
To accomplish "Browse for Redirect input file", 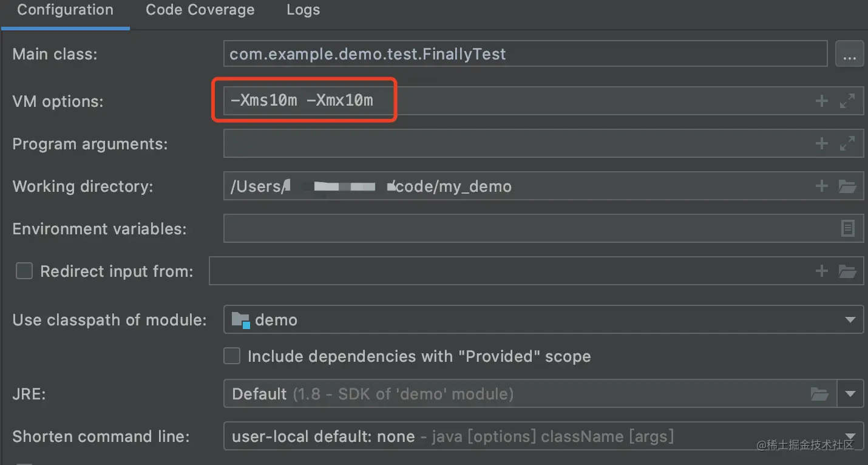I will 847,271.
